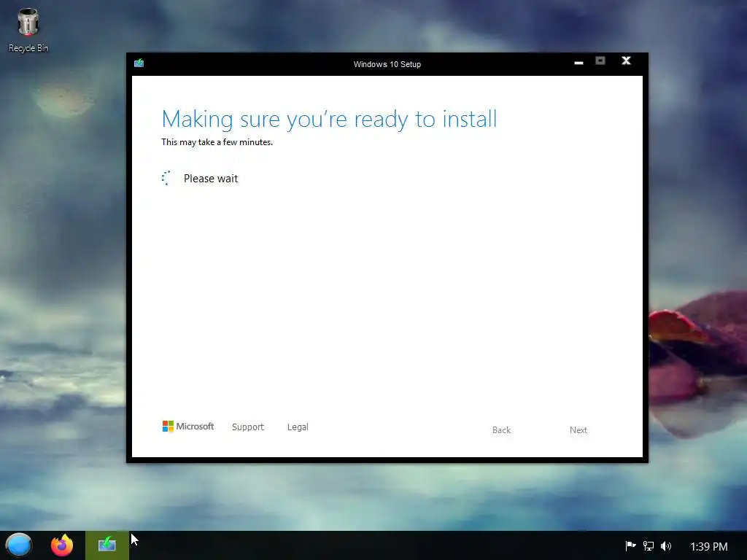Click the 1:39 PM taskbar clock

click(709, 547)
